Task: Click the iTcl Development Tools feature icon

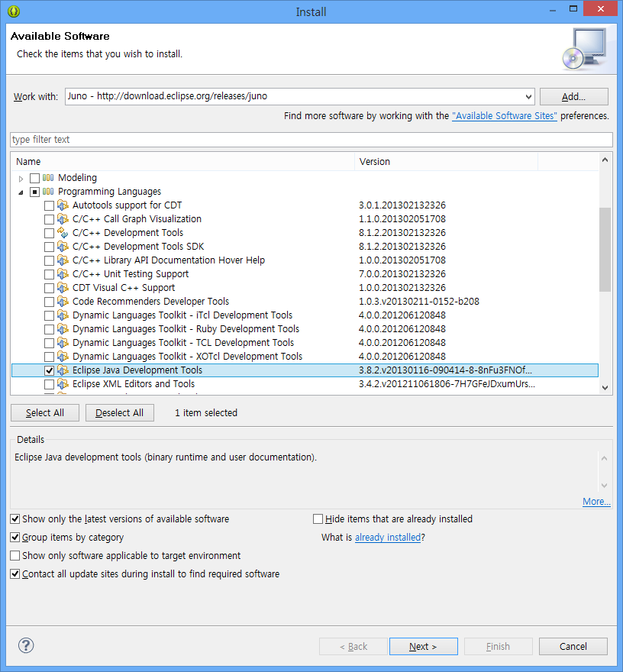Action: [x=63, y=315]
